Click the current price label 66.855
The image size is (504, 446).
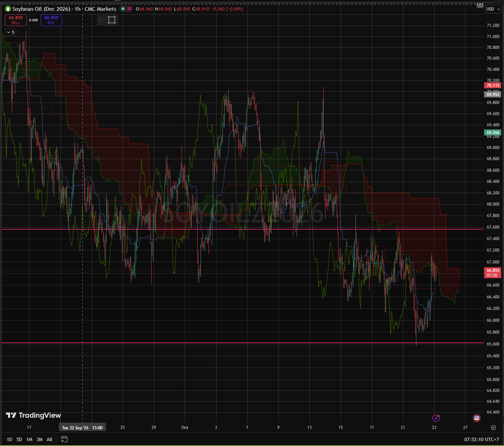tap(493, 273)
